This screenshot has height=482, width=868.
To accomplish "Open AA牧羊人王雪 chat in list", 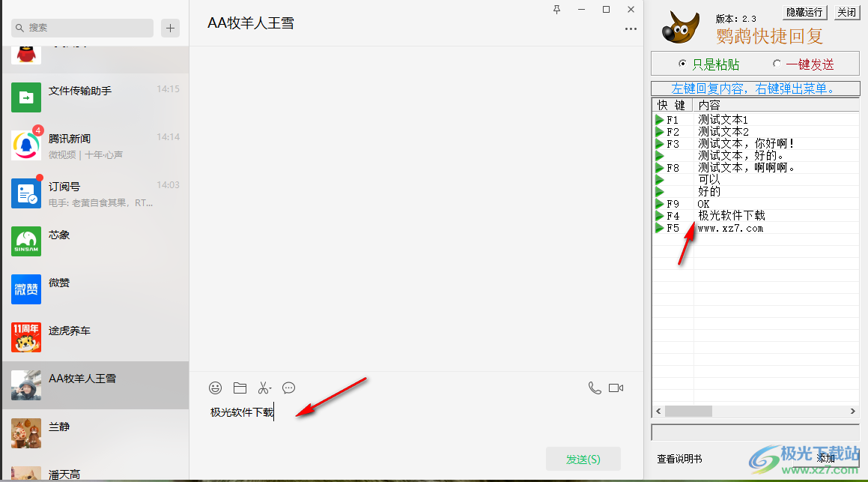I will [x=96, y=385].
